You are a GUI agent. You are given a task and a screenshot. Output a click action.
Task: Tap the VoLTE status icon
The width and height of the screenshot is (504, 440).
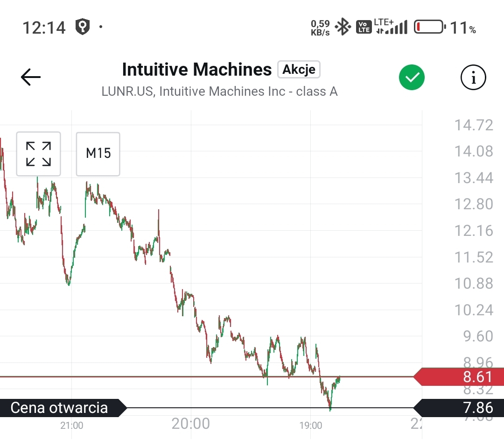[364, 27]
